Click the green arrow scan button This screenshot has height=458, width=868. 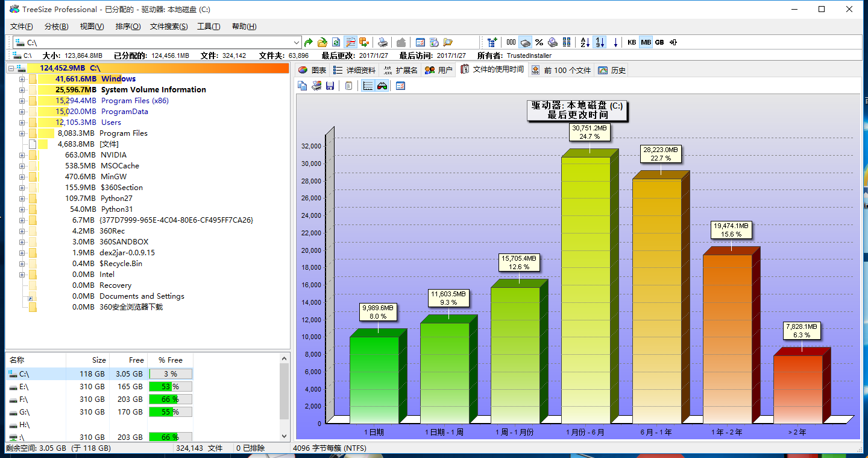click(x=309, y=42)
